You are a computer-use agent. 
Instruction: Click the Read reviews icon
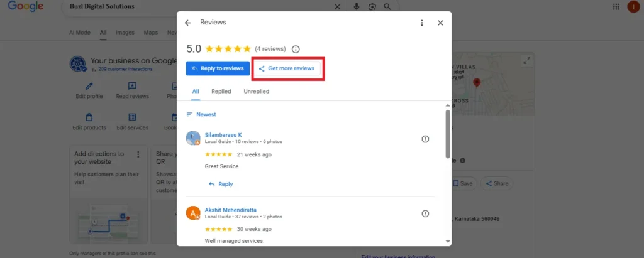point(132,86)
